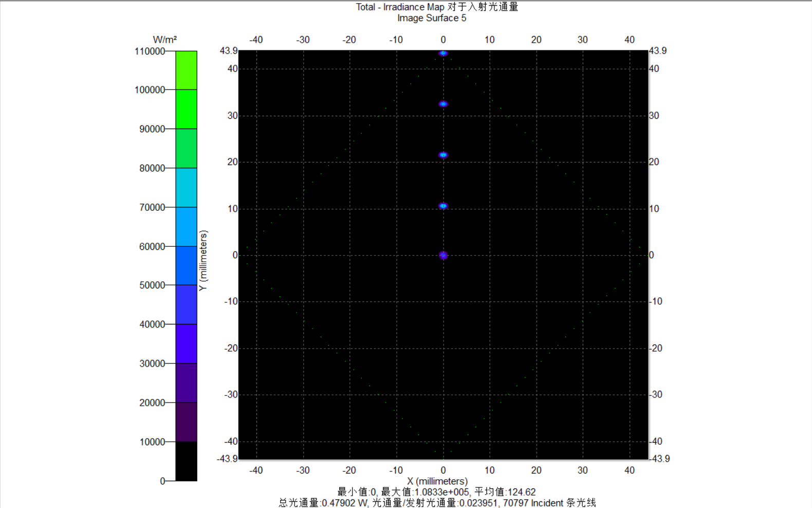
Task: Click the title 'Total - Irradiance Map 对于入射光通量'
Action: 437,7
